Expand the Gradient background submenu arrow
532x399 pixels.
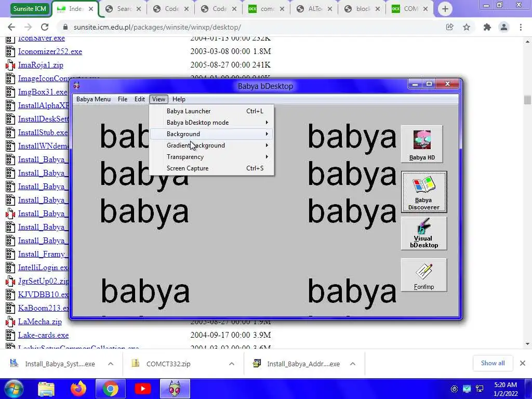[x=267, y=145]
